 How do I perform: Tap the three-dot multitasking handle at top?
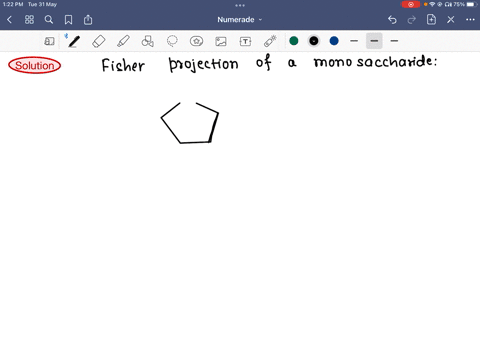(x=240, y=5)
